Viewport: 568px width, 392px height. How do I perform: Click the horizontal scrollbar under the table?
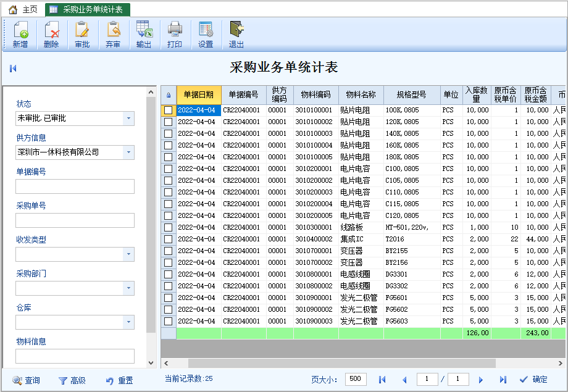[x=341, y=363]
